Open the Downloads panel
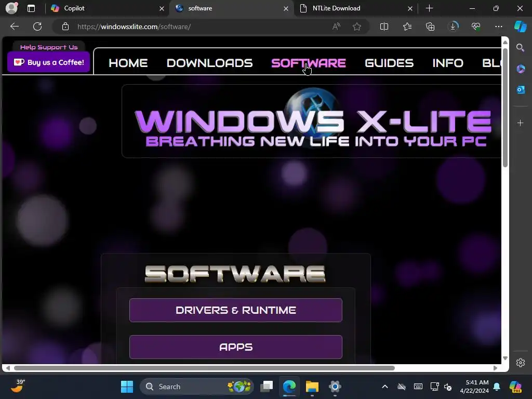The width and height of the screenshot is (532, 399). coord(453,26)
